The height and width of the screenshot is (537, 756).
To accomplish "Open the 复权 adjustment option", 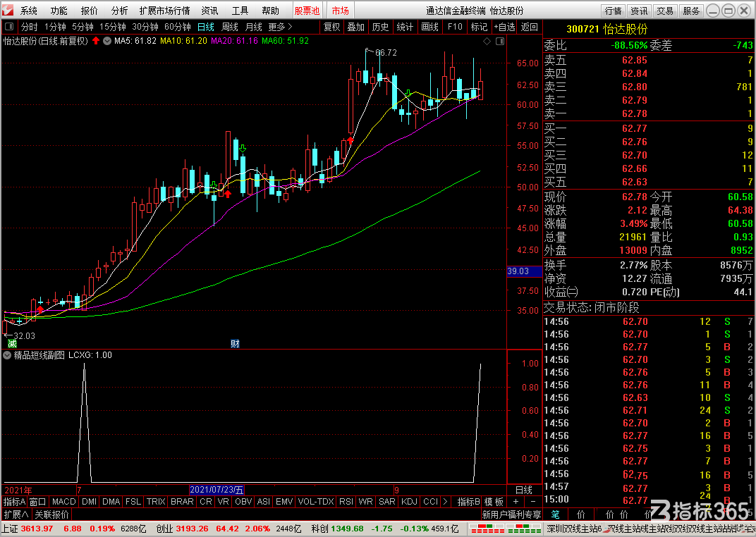I will 331,27.
